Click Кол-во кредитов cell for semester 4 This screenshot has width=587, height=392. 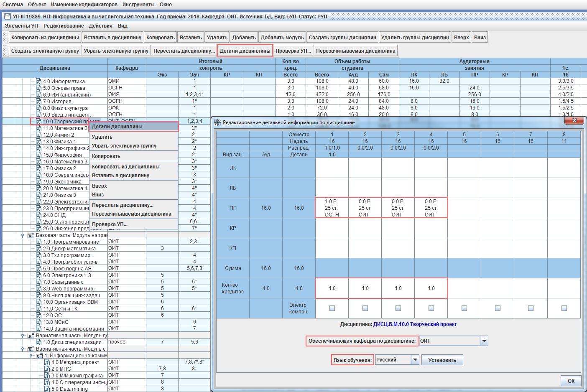(431, 288)
